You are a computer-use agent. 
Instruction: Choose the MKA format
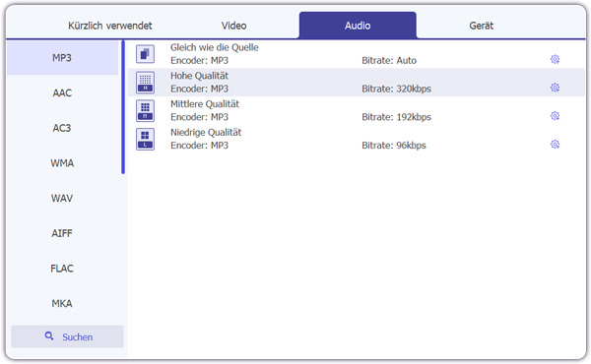point(63,303)
